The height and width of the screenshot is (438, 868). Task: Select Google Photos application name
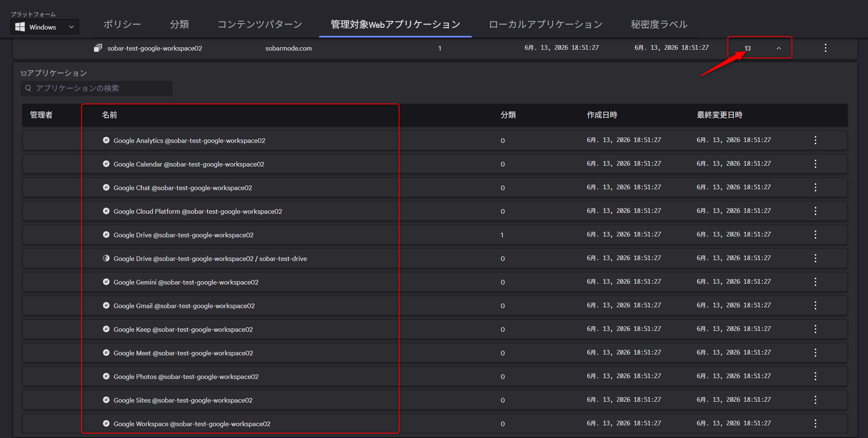click(x=186, y=376)
